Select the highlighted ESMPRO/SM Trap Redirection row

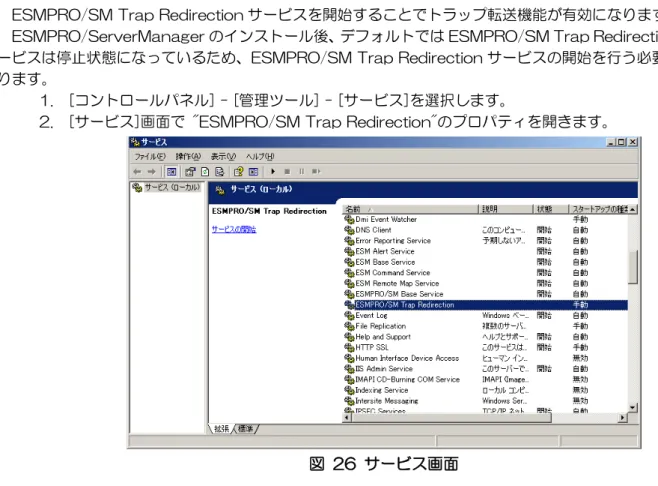tap(486, 305)
